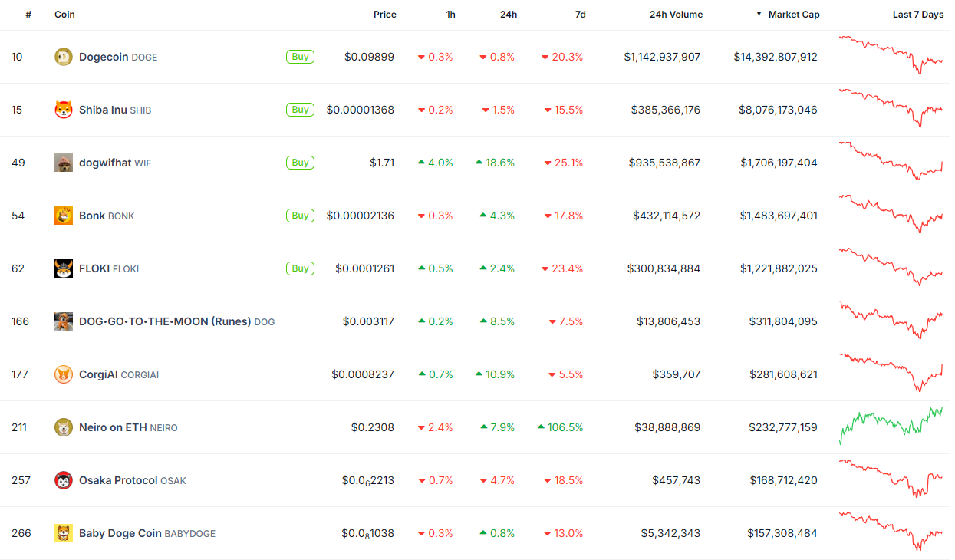This screenshot has width=955, height=560.
Task: Click the Shiba Inu coin logo
Action: point(64,110)
